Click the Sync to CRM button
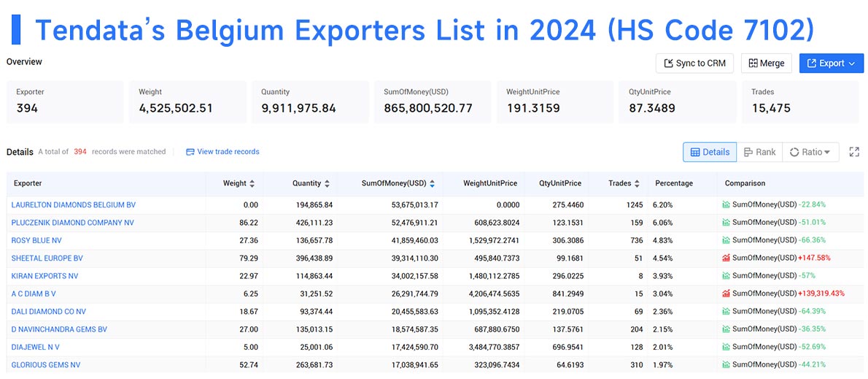This screenshot has height=379, width=868. (x=694, y=63)
